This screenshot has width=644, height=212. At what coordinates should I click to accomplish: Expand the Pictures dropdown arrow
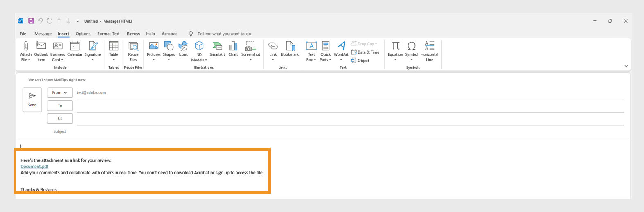pyautogui.click(x=154, y=60)
